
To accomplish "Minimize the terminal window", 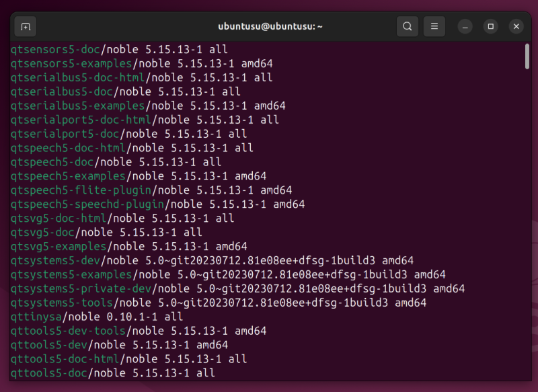I will coord(465,26).
